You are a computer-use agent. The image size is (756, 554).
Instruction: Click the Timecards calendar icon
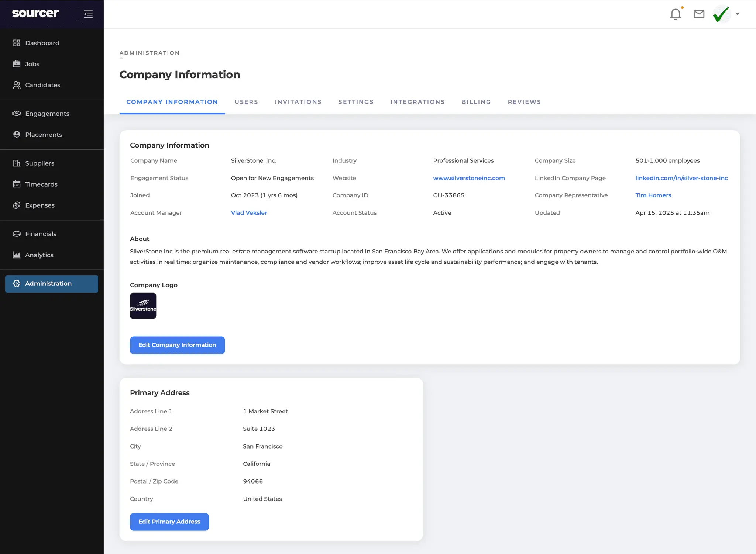17,184
